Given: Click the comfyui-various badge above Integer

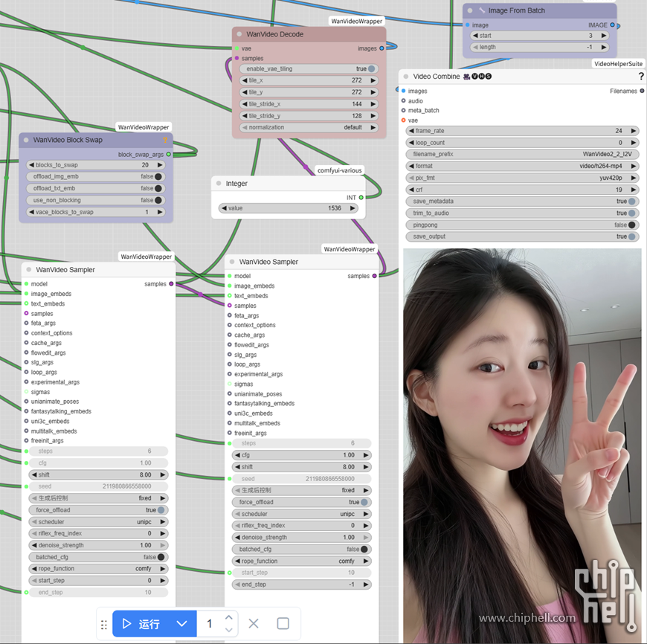Looking at the screenshot, I should [339, 170].
